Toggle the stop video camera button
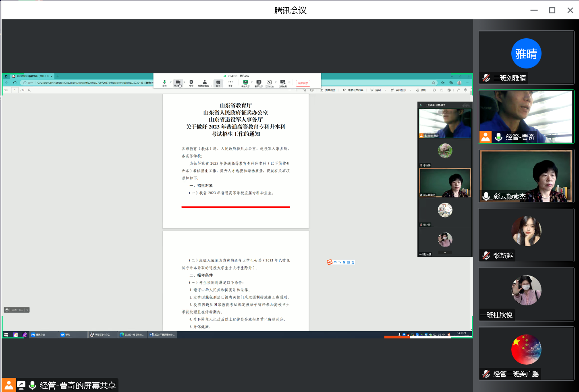The height and width of the screenshot is (392, 579). (x=177, y=82)
